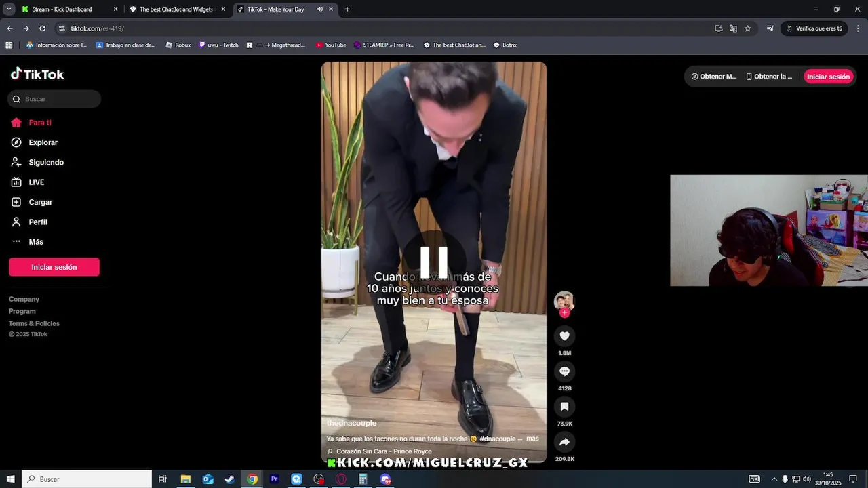Open the notifications center icon
Screen dimensions: 868x488
click(853, 479)
